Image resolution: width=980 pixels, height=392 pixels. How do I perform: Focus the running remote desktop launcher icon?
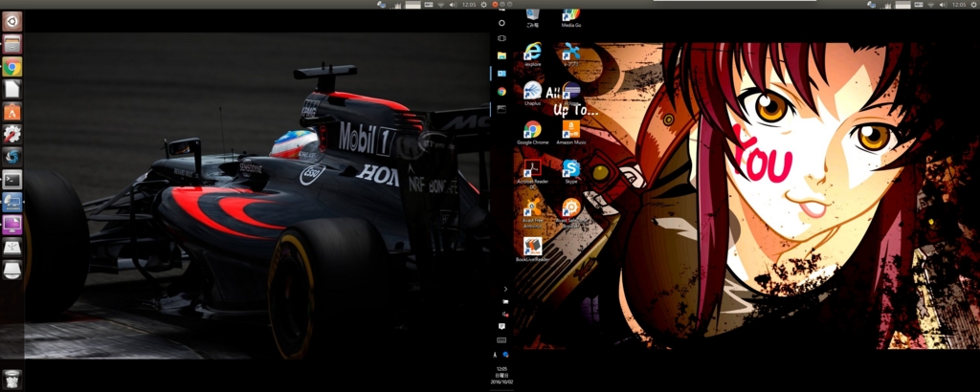point(11,202)
